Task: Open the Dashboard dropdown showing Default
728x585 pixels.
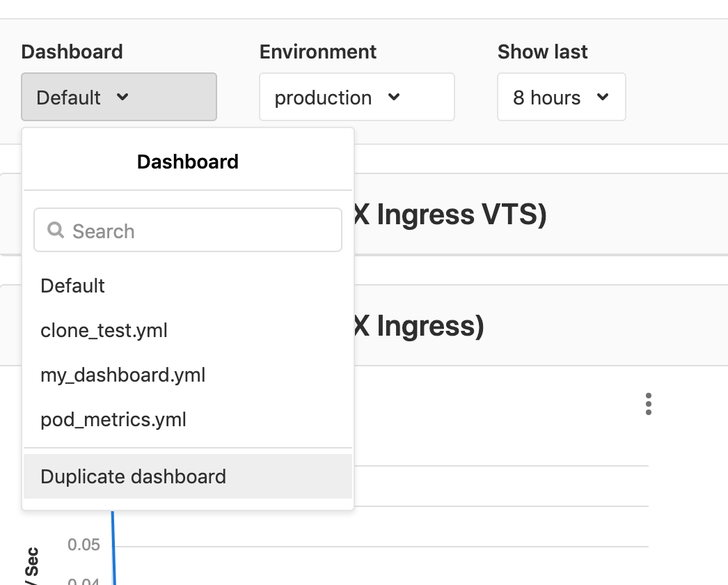Action: [118, 97]
